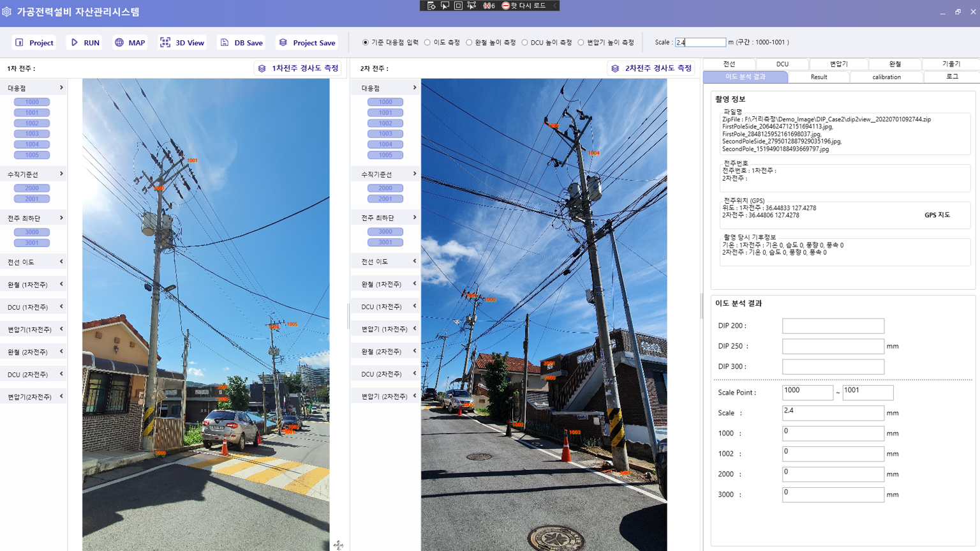
Task: Expand 완철 (1차전주) in second panel
Action: point(415,284)
